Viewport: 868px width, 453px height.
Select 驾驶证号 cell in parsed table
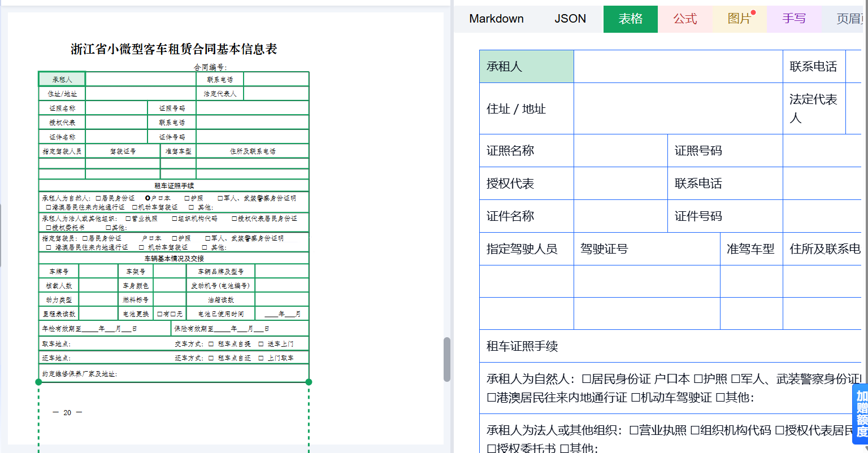point(647,249)
